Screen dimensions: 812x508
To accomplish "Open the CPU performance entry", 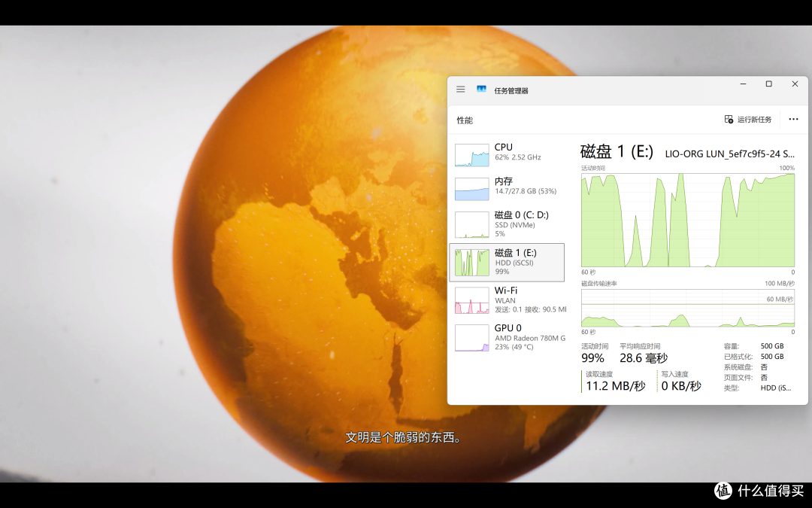I will [507, 155].
